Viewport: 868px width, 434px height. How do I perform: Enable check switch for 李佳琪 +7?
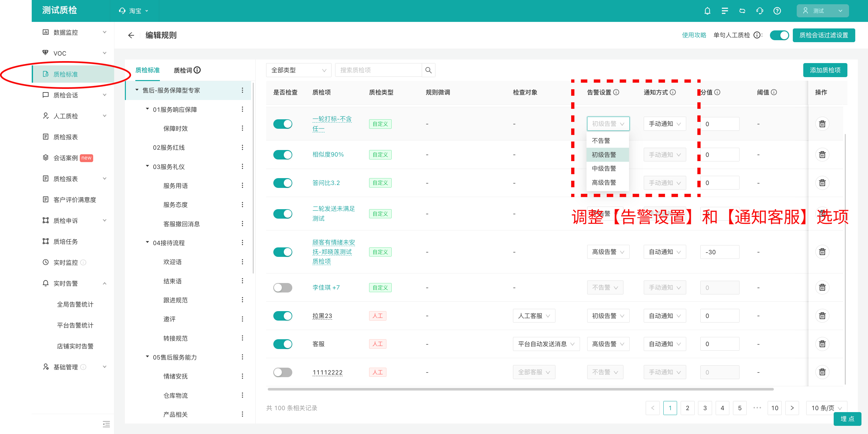283,288
